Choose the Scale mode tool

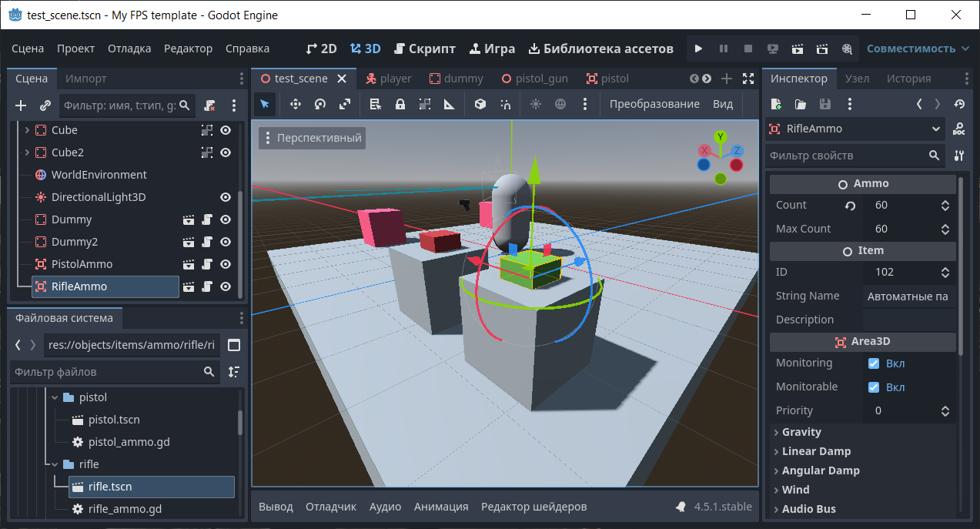[345, 104]
